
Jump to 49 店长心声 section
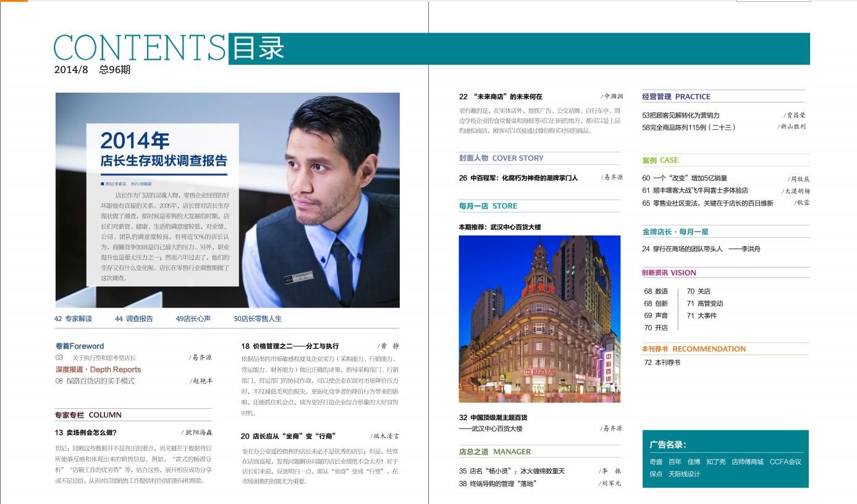click(x=193, y=319)
